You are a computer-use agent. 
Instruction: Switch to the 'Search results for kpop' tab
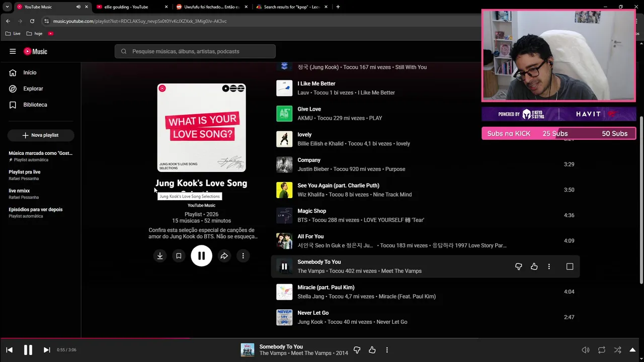292,7
